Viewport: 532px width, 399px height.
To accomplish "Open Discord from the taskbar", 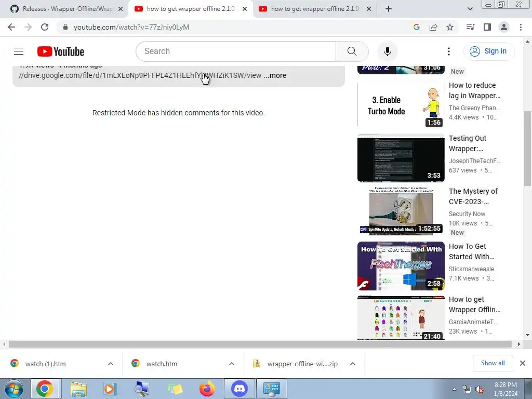I will click(x=240, y=389).
